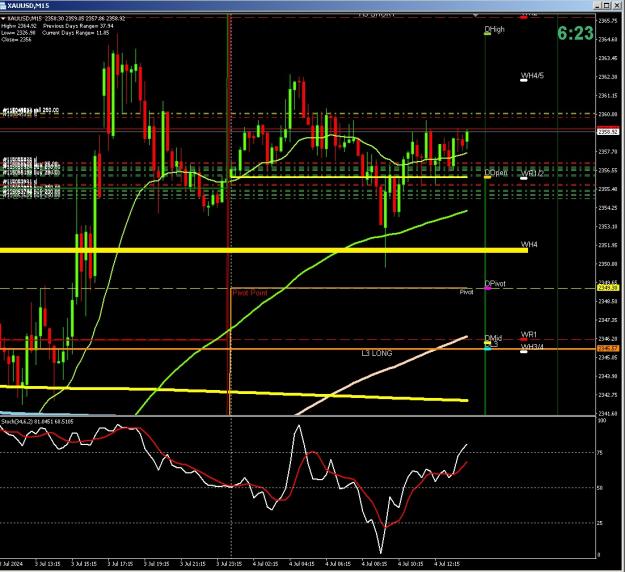Select the Stoch(34,6,2) indicator label

coord(37,421)
